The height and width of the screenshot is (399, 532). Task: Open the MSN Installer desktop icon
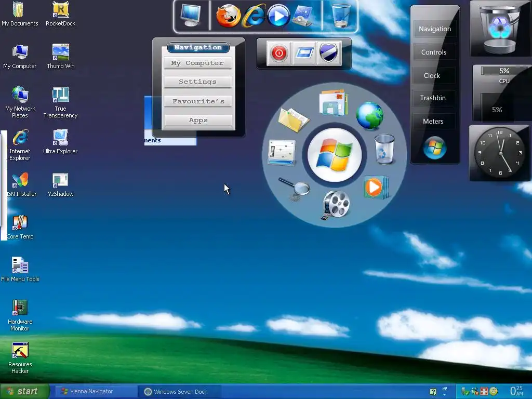click(21, 184)
